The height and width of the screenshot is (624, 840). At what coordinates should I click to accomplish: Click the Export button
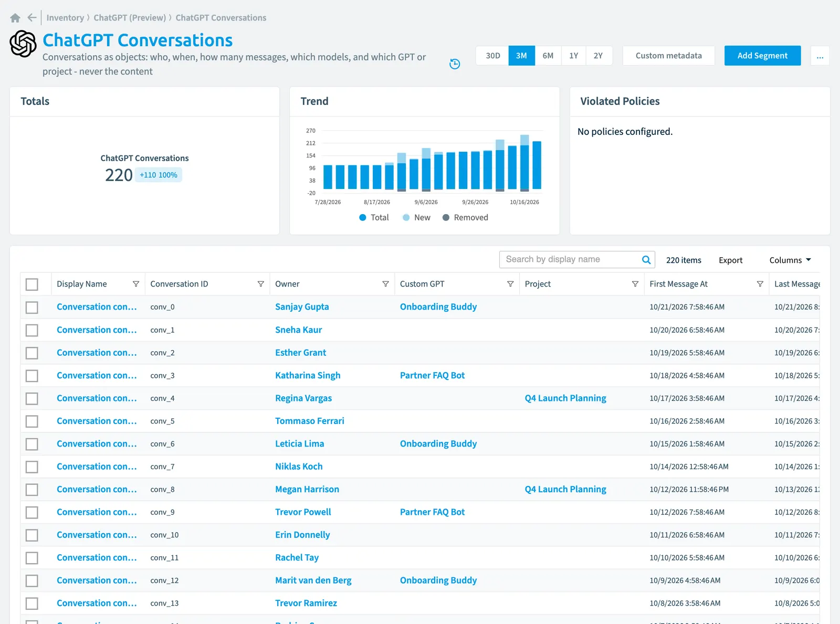(x=730, y=260)
